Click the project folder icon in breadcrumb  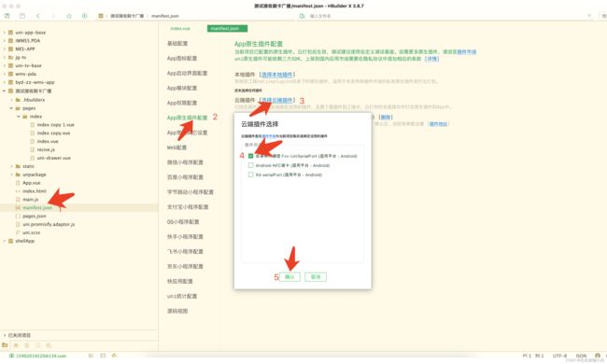click(x=101, y=16)
